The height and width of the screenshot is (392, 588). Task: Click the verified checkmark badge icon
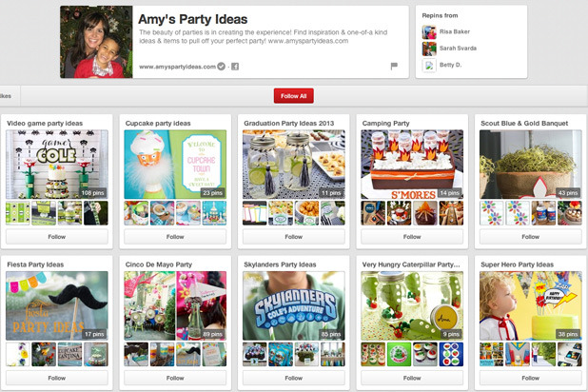(x=221, y=67)
